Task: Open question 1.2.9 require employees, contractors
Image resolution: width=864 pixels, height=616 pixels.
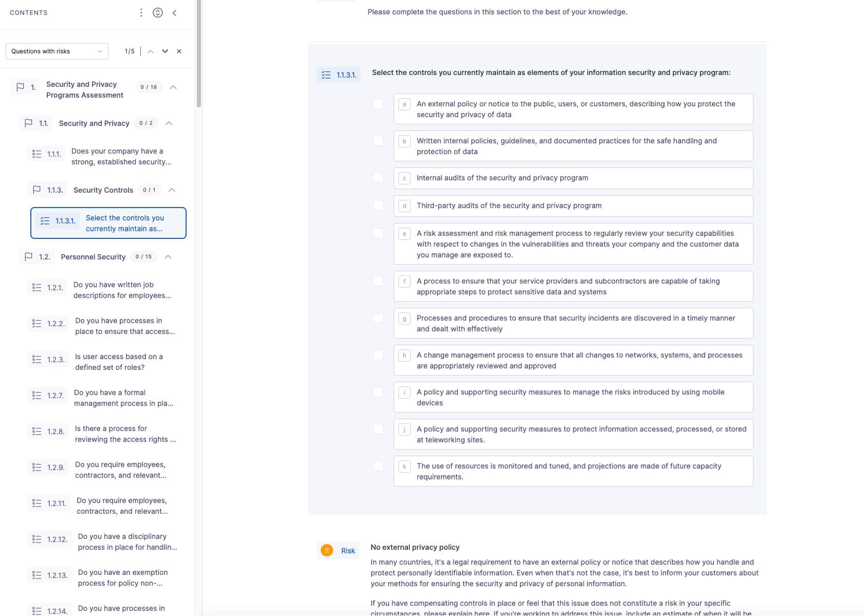Action: [121, 470]
